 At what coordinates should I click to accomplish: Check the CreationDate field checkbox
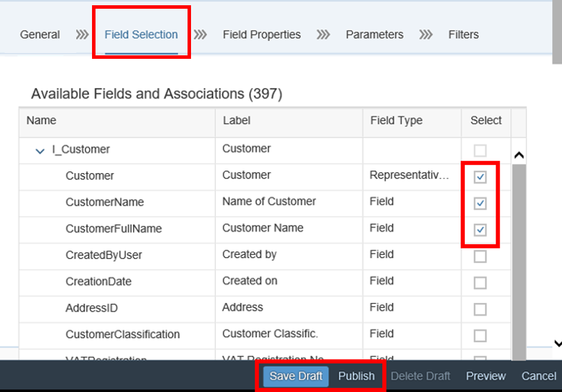(480, 282)
